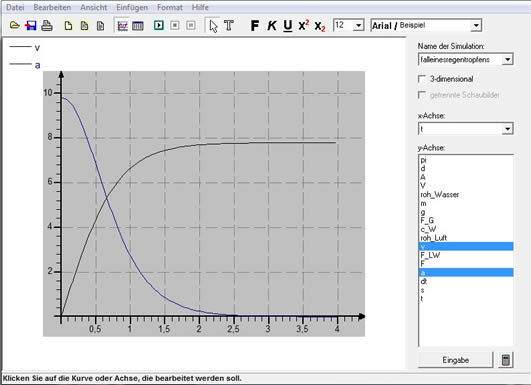Select A in the y-Achse list
The height and width of the screenshot is (385, 531).
coord(466,177)
